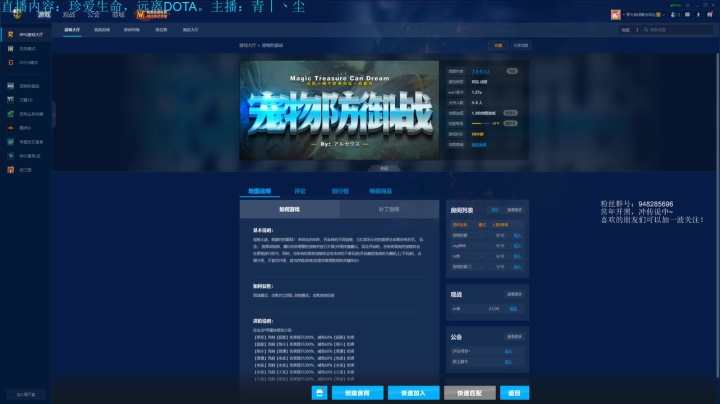Open the friends icon next to the username
The height and width of the screenshot is (404, 720).
(675, 15)
